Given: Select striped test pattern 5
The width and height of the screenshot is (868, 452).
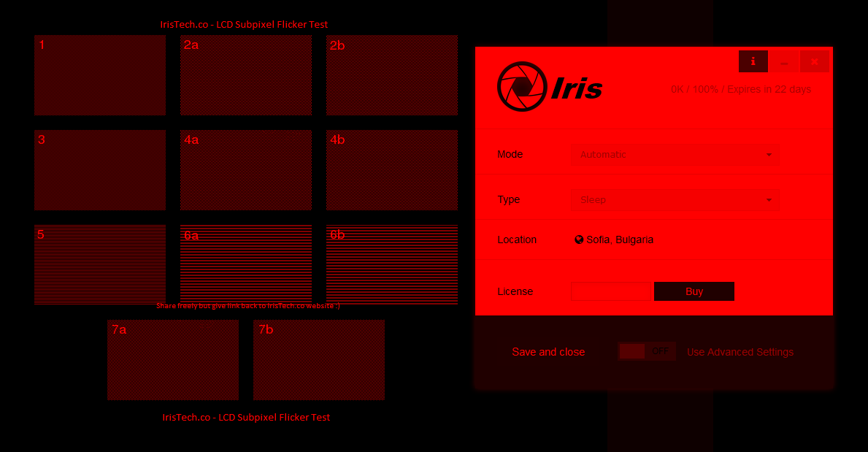Looking at the screenshot, I should [100, 265].
